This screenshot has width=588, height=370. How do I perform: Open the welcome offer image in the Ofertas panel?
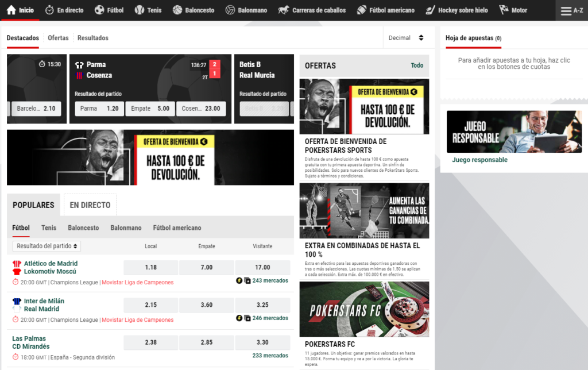tap(364, 106)
